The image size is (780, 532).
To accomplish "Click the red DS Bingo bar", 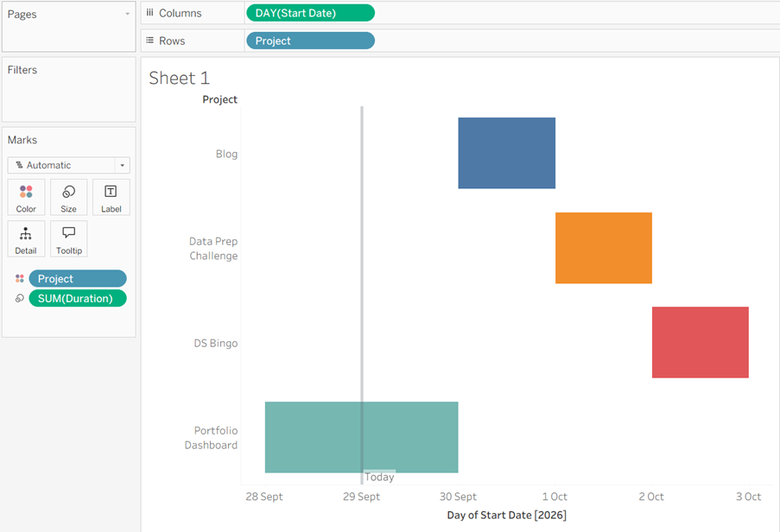I will pyautogui.click(x=700, y=343).
